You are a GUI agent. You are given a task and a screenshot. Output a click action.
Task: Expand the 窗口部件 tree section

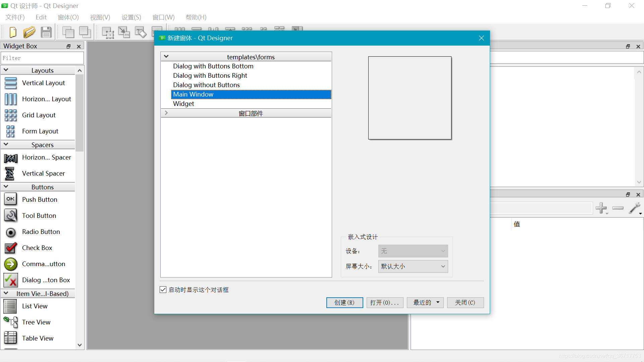166,113
